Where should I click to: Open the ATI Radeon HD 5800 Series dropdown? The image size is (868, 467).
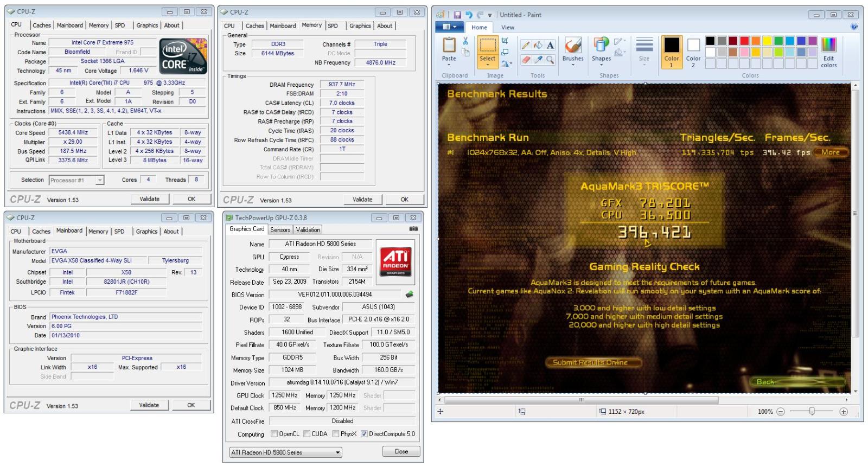point(286,452)
